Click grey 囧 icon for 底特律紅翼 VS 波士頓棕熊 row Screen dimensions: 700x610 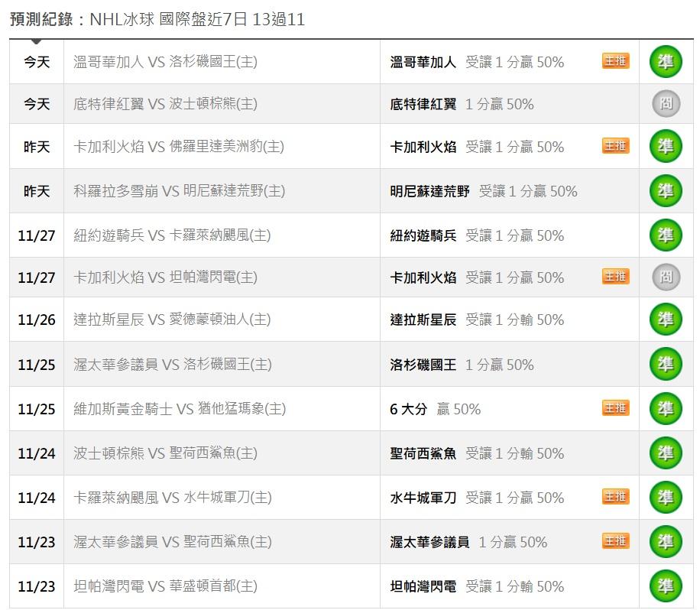click(666, 104)
